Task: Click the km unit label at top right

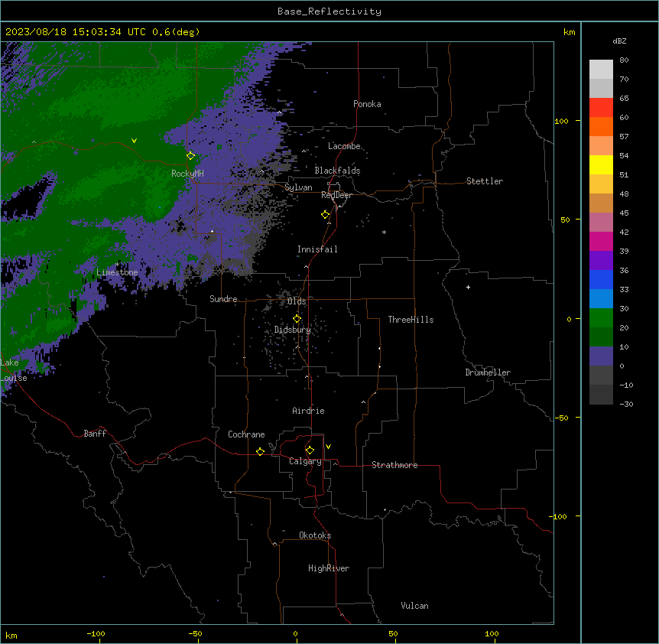Action: click(x=569, y=32)
